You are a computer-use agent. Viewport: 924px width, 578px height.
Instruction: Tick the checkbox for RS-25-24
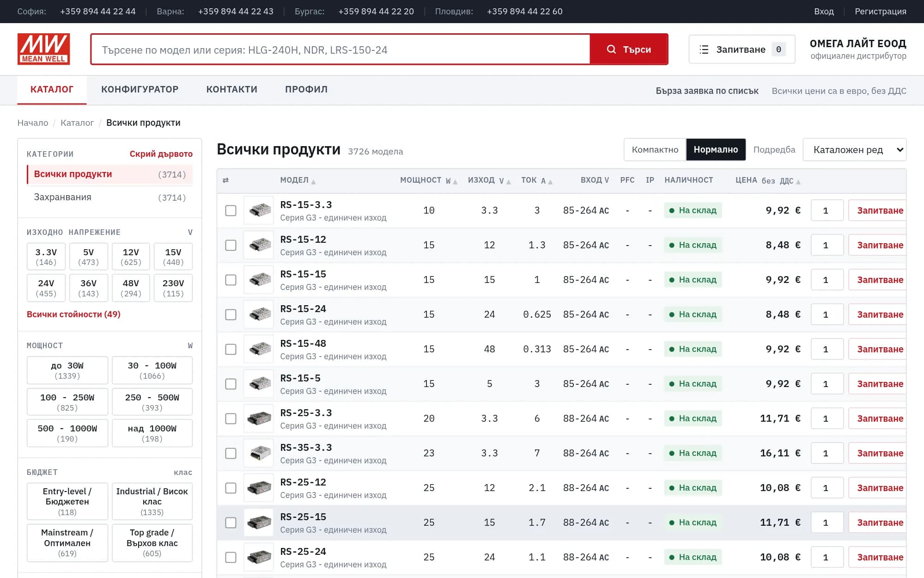tap(231, 557)
